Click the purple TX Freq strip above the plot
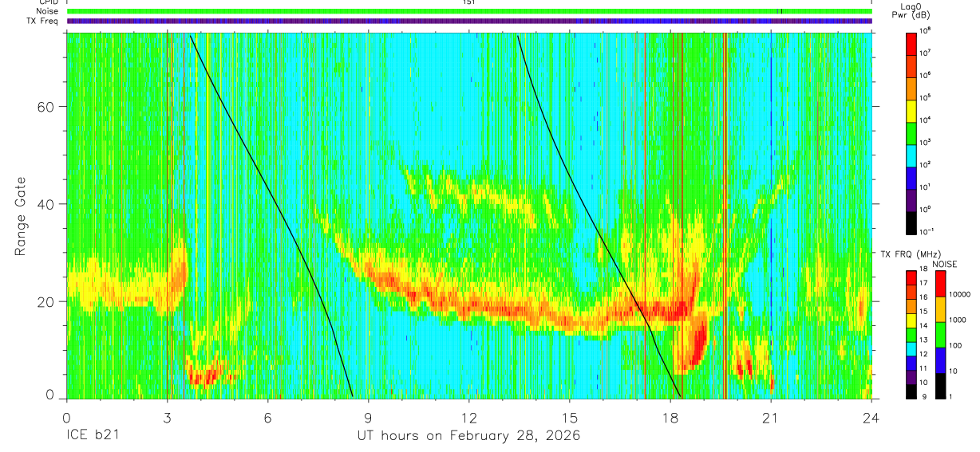The image size is (980, 452). 469,21
